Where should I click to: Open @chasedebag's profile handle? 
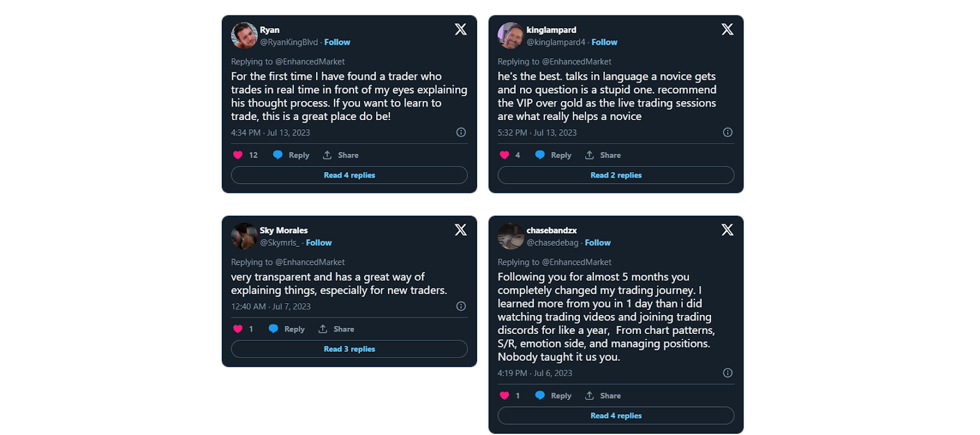[553, 243]
